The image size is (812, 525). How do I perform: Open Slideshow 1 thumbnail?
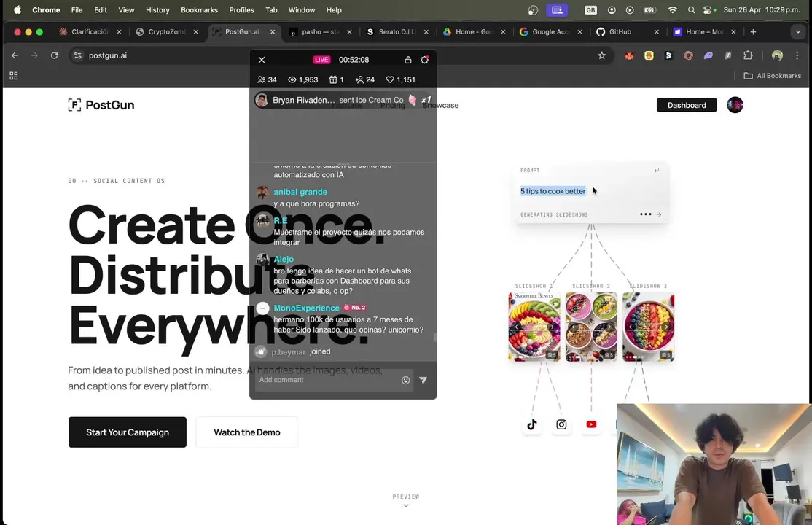tap(534, 327)
